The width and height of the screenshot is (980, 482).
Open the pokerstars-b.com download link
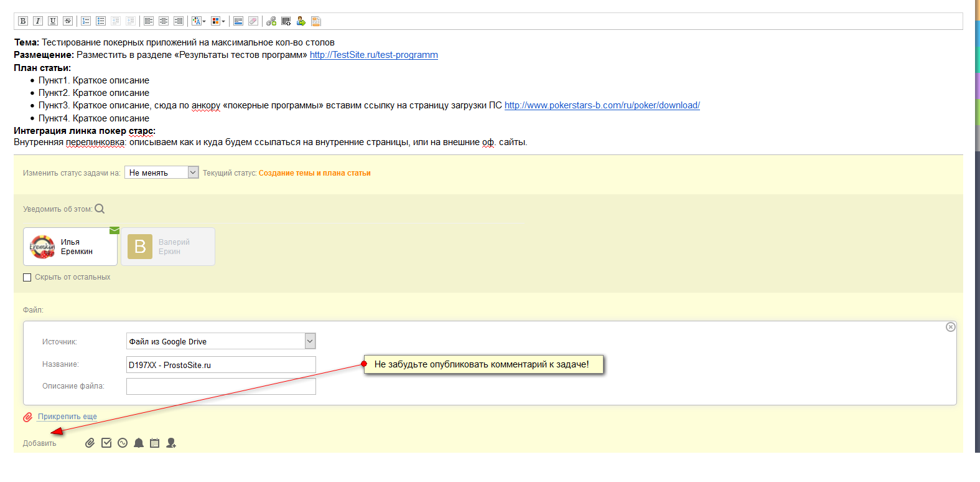coord(602,105)
